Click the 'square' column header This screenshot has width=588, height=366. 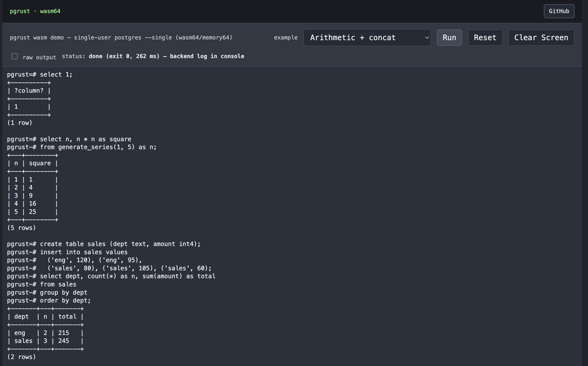coord(40,163)
